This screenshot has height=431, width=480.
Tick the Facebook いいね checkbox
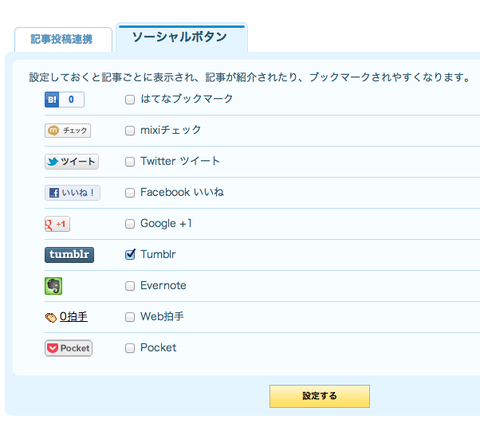pos(130,193)
